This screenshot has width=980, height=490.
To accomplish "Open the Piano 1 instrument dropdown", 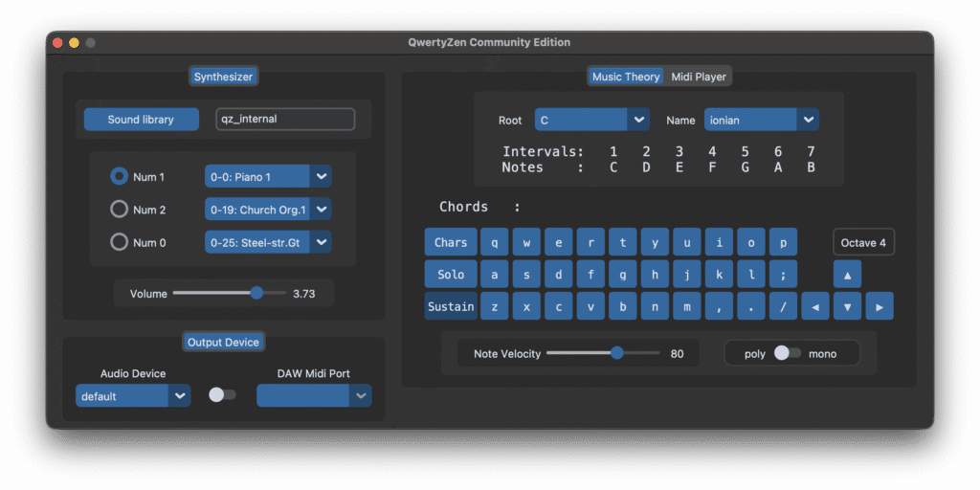I will point(268,177).
